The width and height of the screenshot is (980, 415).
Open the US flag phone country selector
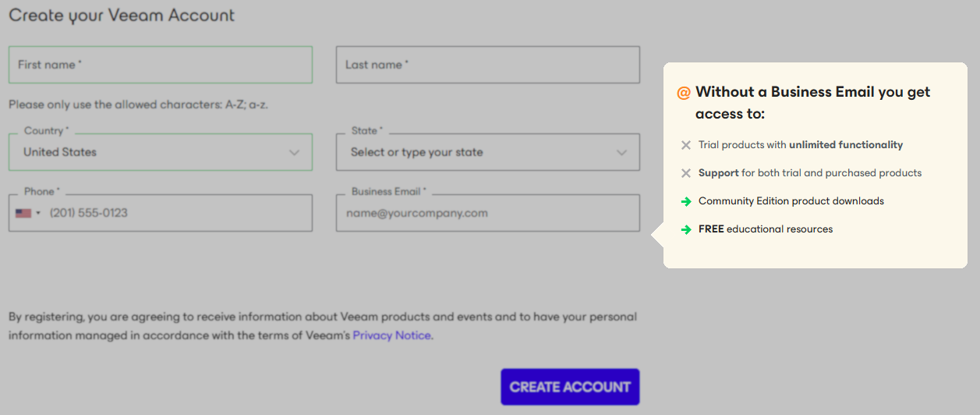[x=28, y=213]
